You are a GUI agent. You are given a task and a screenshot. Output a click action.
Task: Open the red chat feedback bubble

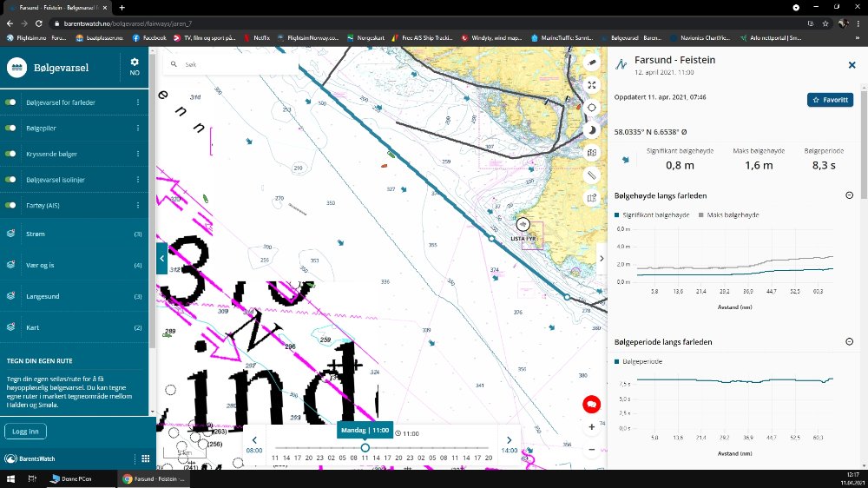pos(591,405)
